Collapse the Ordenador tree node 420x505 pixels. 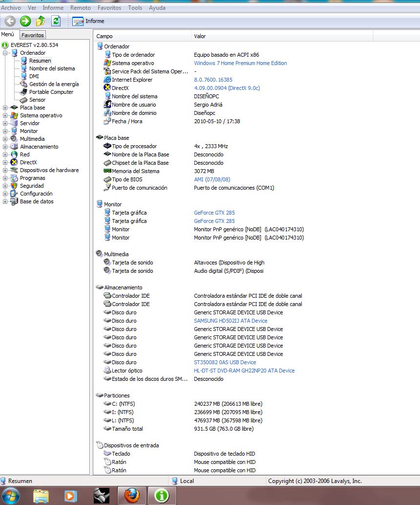[5, 53]
